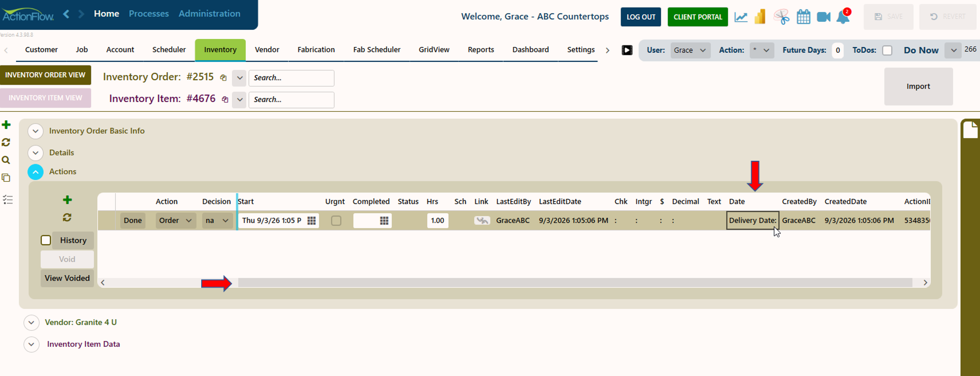980x376 pixels.
Task: Switch to the Fabrication tab
Action: 316,50
